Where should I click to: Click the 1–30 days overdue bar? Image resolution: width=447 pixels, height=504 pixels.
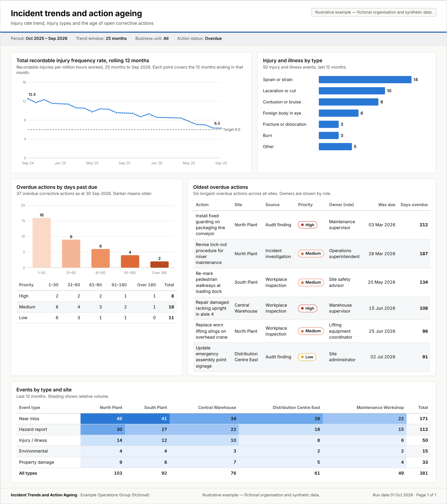pyautogui.click(x=42, y=243)
